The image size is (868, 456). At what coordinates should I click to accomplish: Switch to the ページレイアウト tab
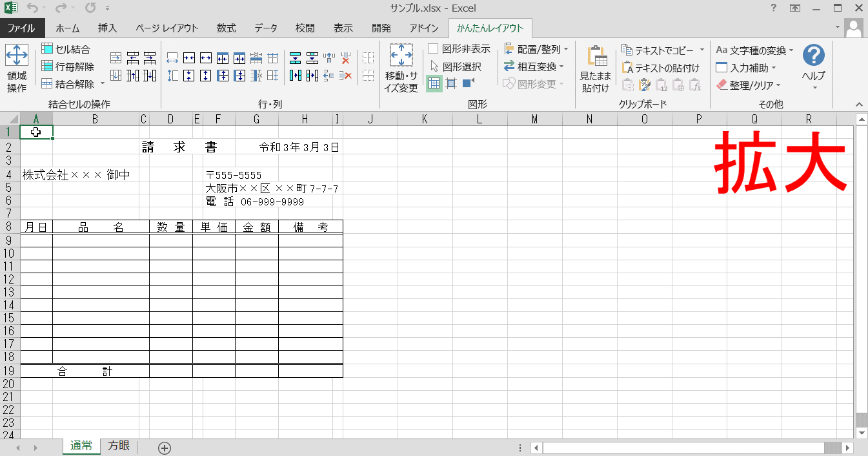coord(167,28)
